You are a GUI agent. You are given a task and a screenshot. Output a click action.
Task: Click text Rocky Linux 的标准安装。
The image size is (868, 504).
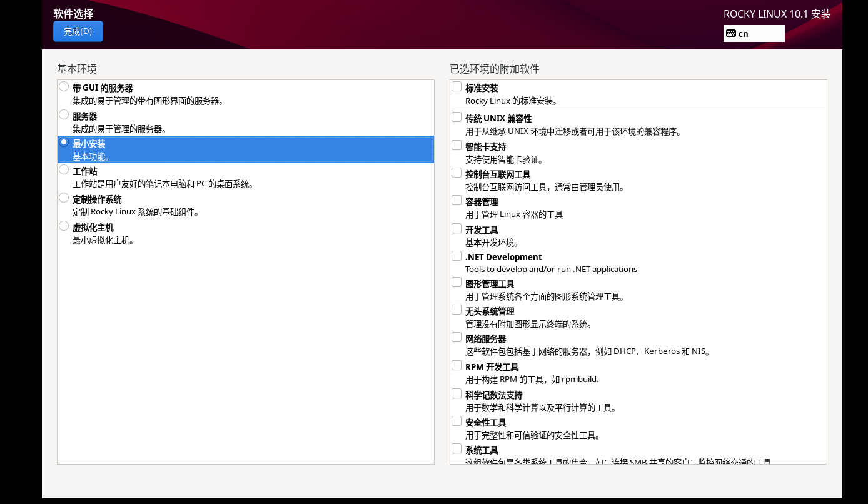[512, 101]
